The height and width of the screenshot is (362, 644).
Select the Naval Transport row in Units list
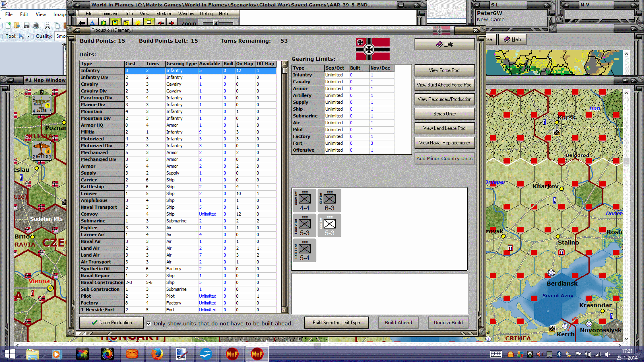[178, 207]
